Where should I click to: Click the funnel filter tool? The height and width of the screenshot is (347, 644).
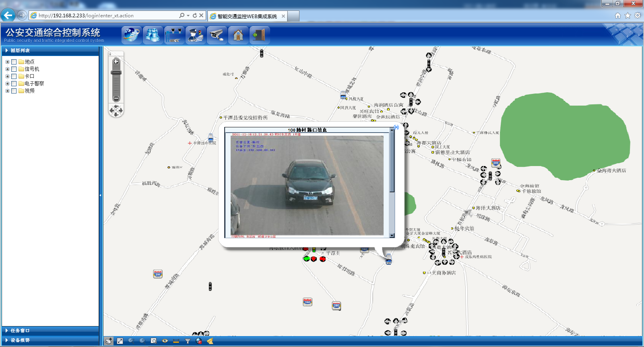pos(188,341)
